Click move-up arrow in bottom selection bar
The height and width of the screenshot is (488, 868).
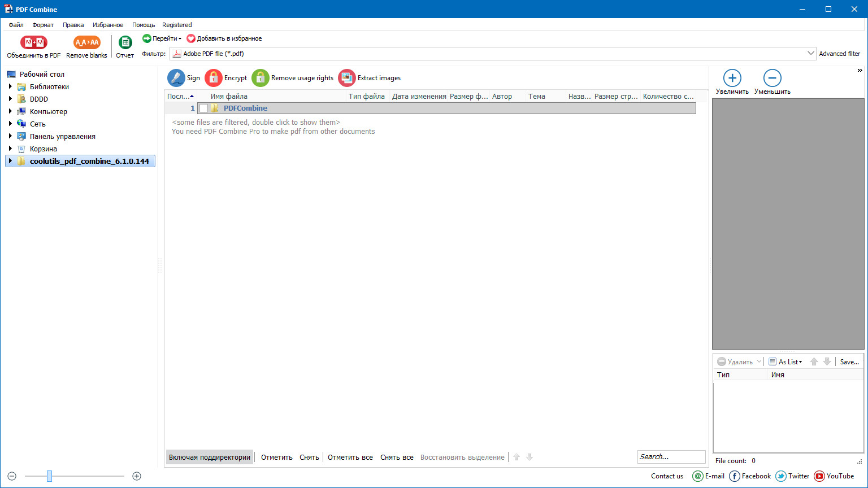click(517, 457)
